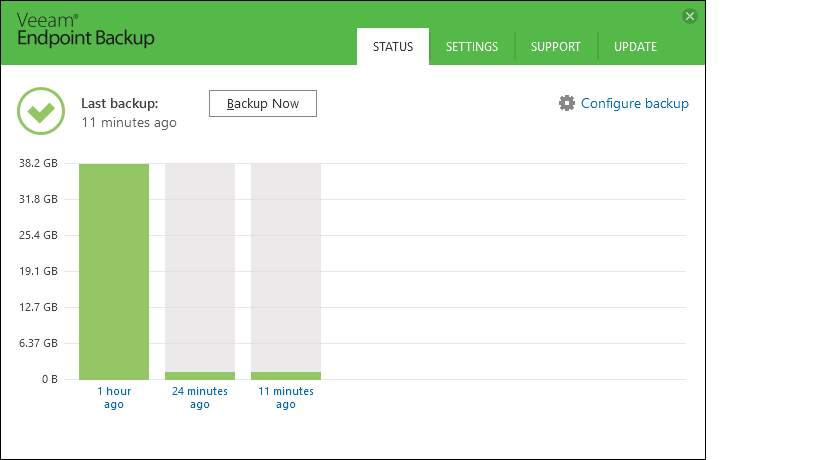
Task: Open the Configure backup link
Action: (x=634, y=103)
